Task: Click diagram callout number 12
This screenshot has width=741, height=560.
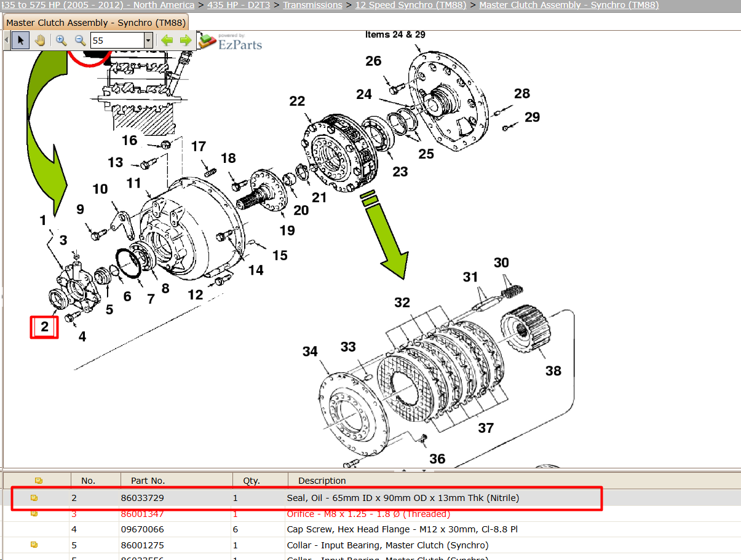Action: click(x=196, y=295)
